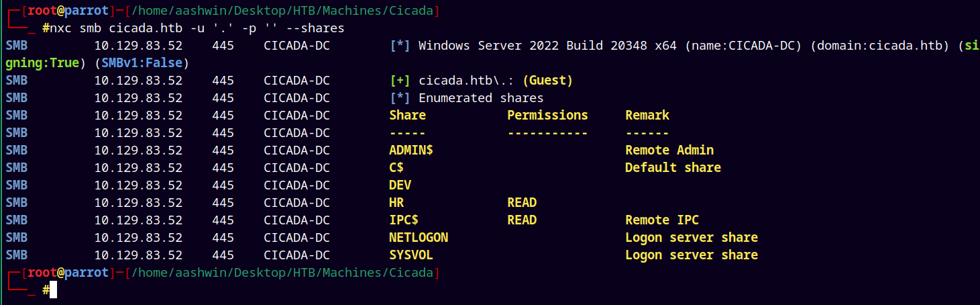Viewport: 980px width, 305px height.
Task: Click the Remote Admin remark
Action: (669, 150)
